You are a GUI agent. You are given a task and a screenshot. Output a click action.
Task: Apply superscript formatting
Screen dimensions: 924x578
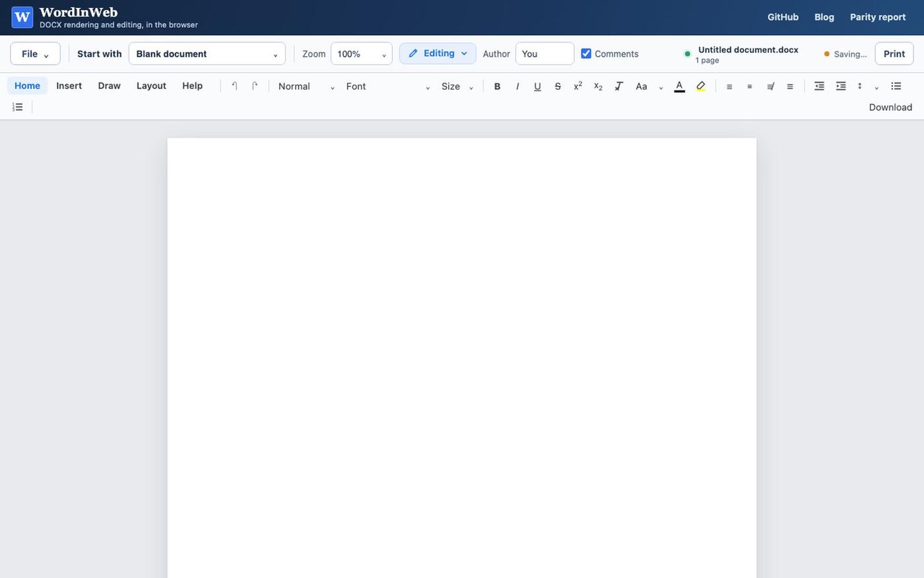[x=578, y=86]
